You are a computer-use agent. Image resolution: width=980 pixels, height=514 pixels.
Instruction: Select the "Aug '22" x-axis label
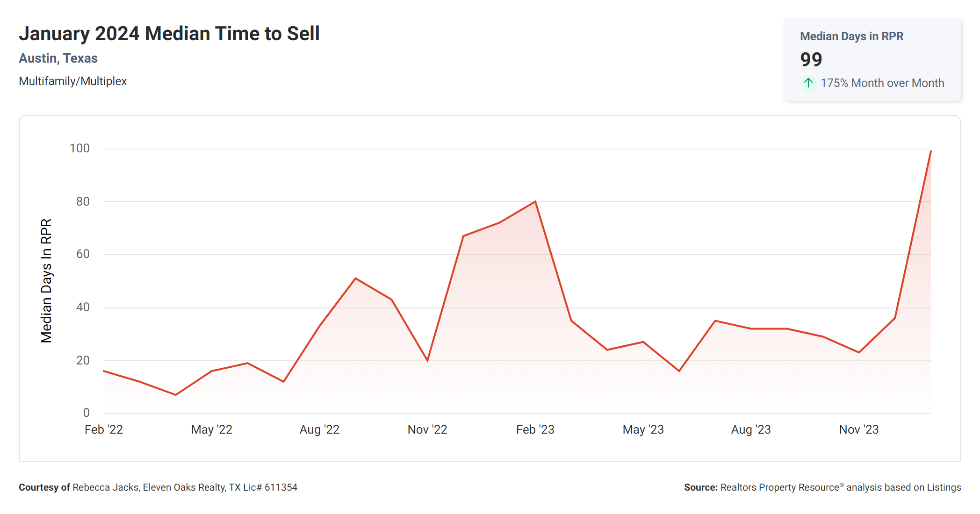coord(319,429)
